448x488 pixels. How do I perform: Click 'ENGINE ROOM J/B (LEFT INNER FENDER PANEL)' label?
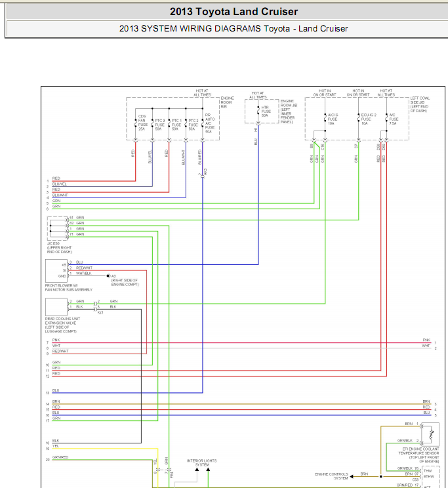pos(289,112)
